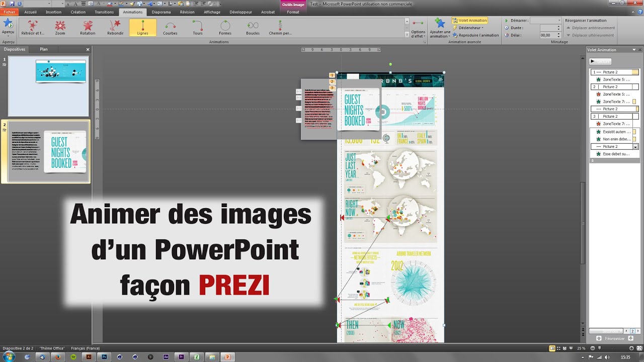Click Déplacer antérieurement
This screenshot has height=362, width=644.
591,28
